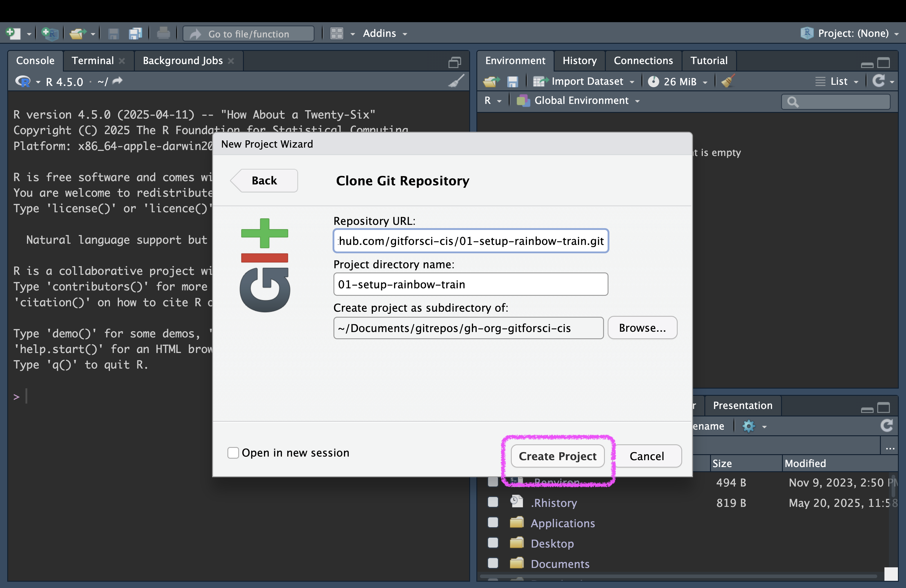Switch to the Console tab
Image resolution: width=906 pixels, height=588 pixels.
tap(35, 60)
